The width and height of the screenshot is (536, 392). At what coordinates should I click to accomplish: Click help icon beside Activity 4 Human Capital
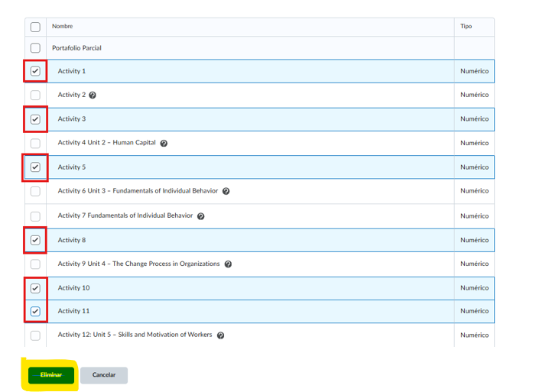(164, 143)
